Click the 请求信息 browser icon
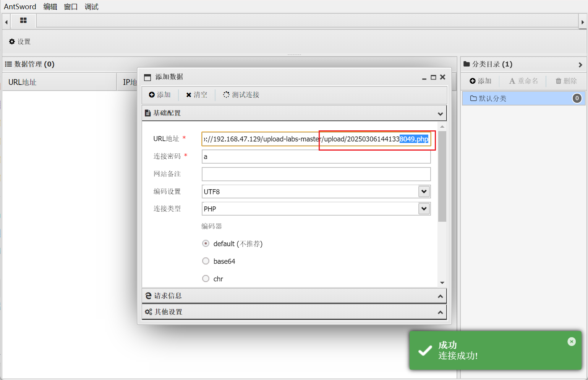 pyautogui.click(x=148, y=296)
